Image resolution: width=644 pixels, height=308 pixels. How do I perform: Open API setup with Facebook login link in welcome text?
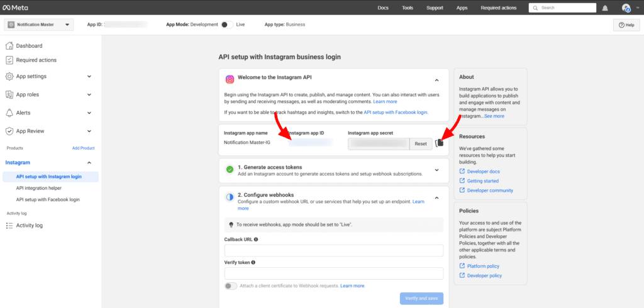(396, 112)
